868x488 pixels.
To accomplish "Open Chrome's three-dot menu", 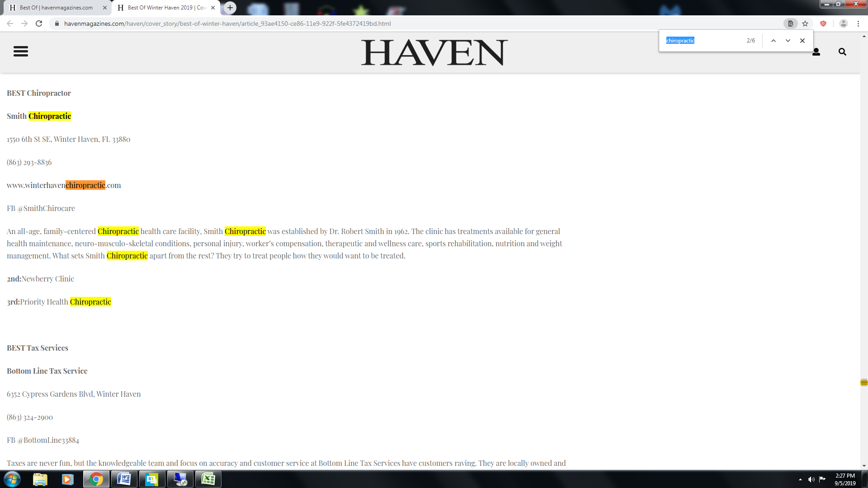I will 858,23.
